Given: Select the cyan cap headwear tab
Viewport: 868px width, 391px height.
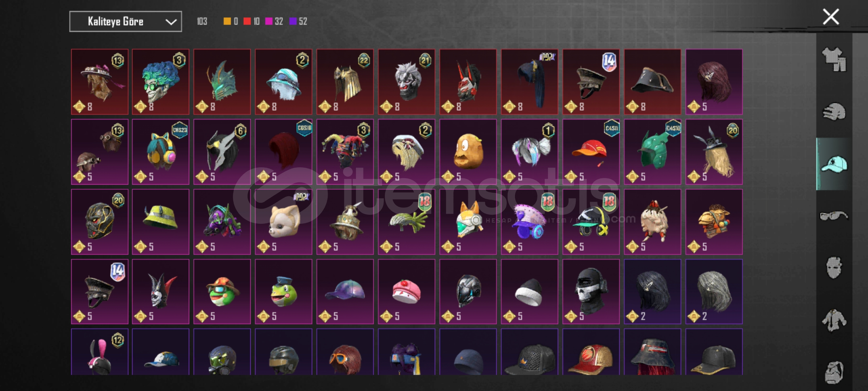Looking at the screenshot, I should pos(834,164).
